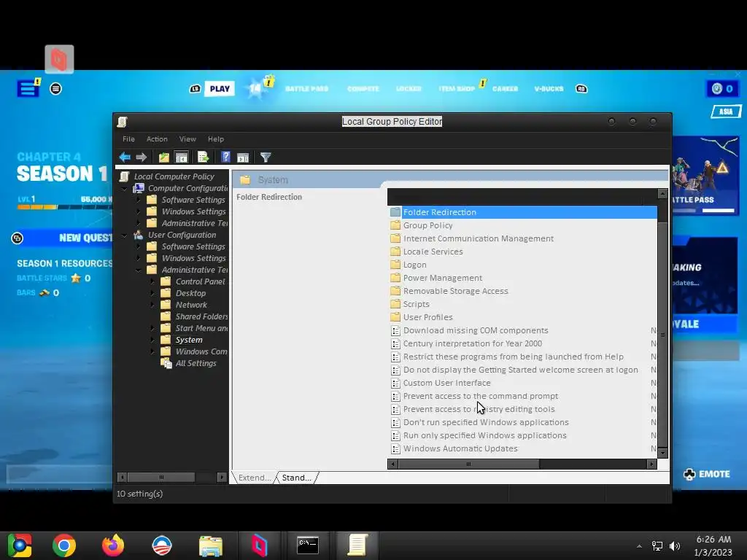Click the Download missing COM components policy icon
This screenshot has width=747, height=560.
click(395, 330)
